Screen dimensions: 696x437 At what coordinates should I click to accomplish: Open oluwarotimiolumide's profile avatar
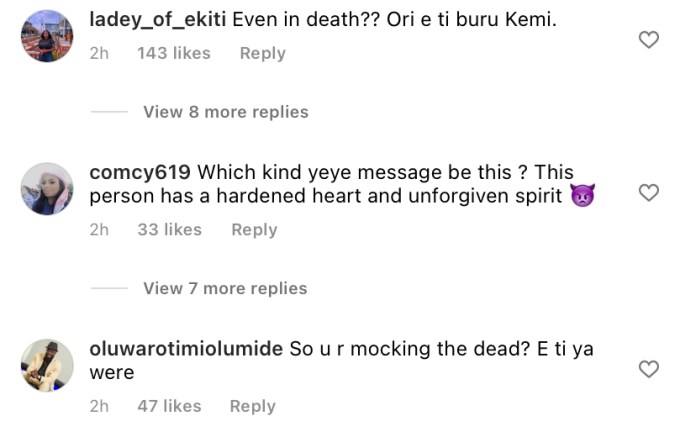[x=47, y=366]
